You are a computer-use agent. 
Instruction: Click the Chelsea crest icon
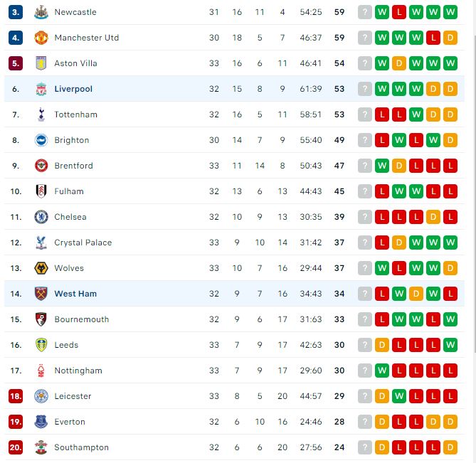(41, 217)
